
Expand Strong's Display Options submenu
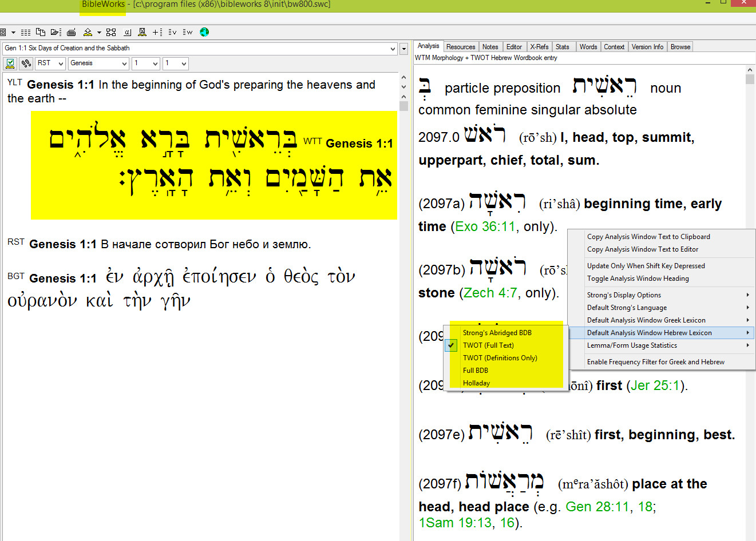point(661,295)
